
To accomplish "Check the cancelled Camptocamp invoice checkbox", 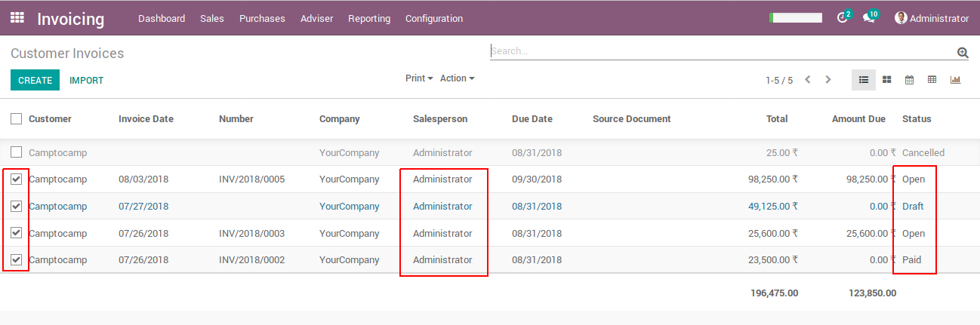I will click(17, 152).
